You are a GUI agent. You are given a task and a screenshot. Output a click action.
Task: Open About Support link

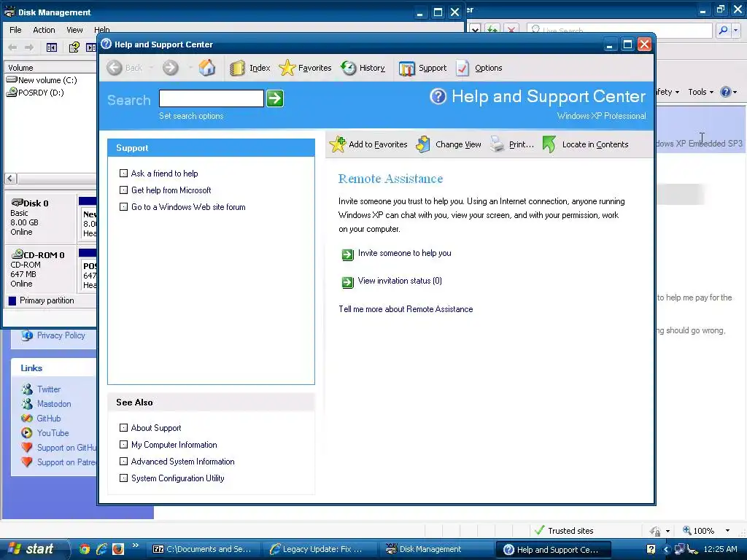[x=156, y=427]
